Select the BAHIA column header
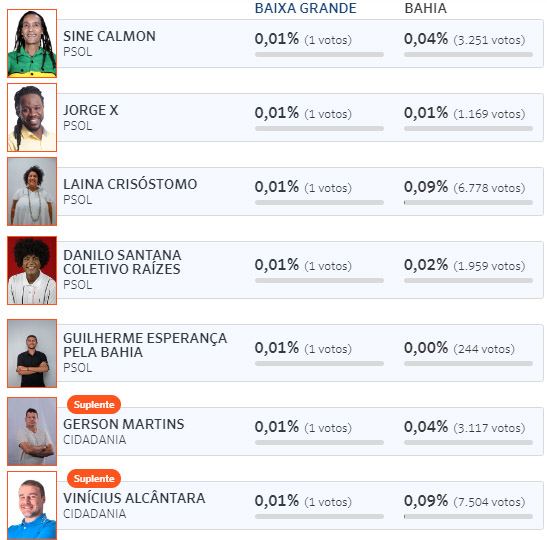This screenshot has height=540, width=547. pos(425,8)
